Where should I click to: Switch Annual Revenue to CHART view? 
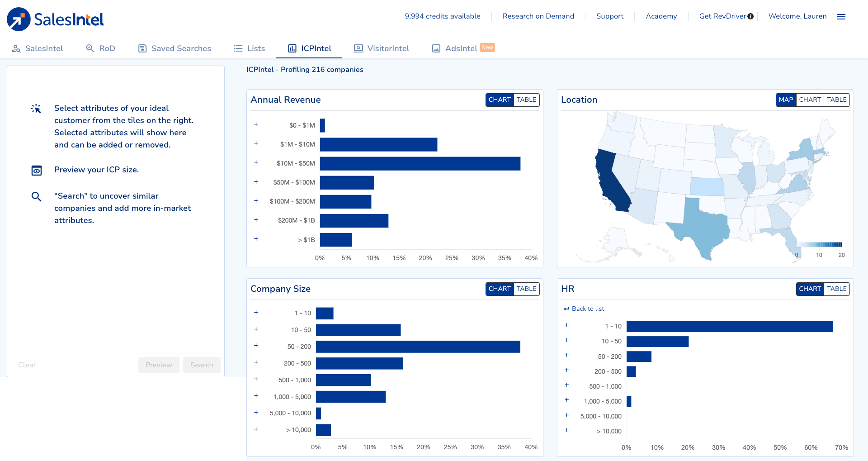click(500, 100)
